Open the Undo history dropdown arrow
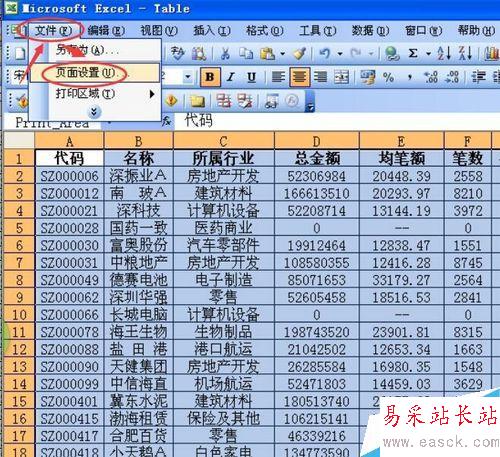The image size is (500, 457). click(340, 54)
